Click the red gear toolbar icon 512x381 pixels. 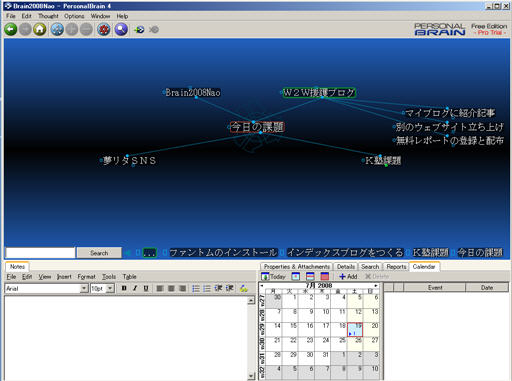point(104,30)
